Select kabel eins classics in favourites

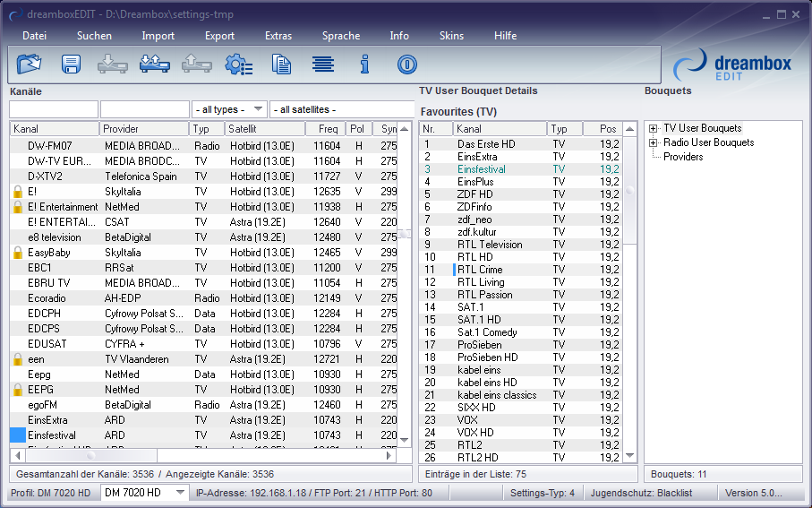tap(520, 395)
